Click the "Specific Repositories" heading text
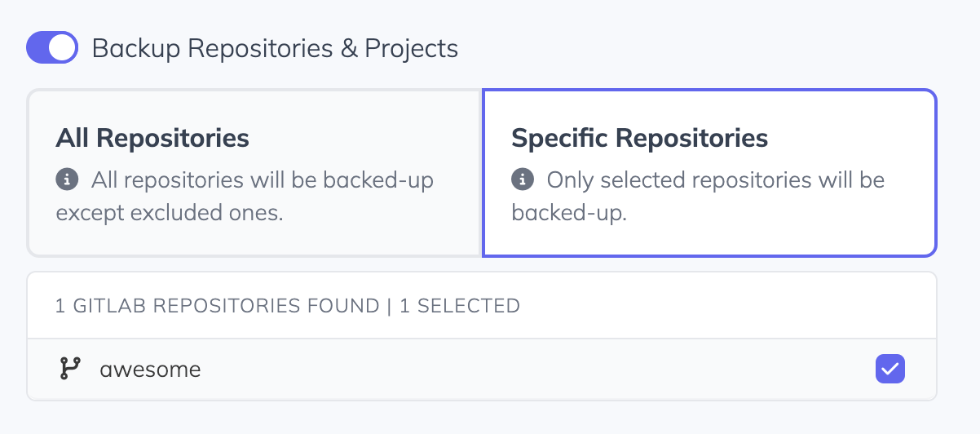Viewport: 980px width, 434px height. (x=639, y=138)
